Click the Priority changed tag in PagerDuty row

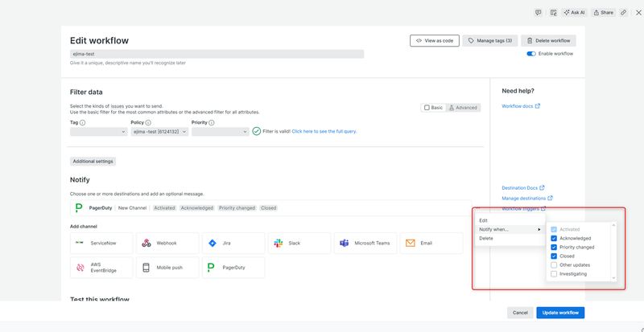[x=237, y=208]
